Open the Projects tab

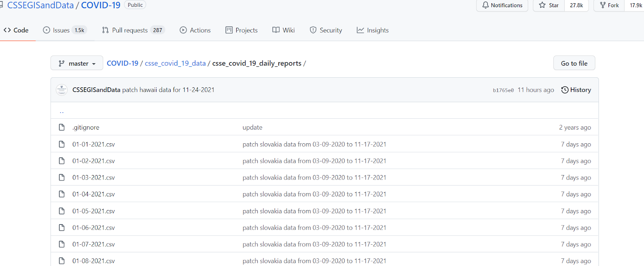(242, 30)
